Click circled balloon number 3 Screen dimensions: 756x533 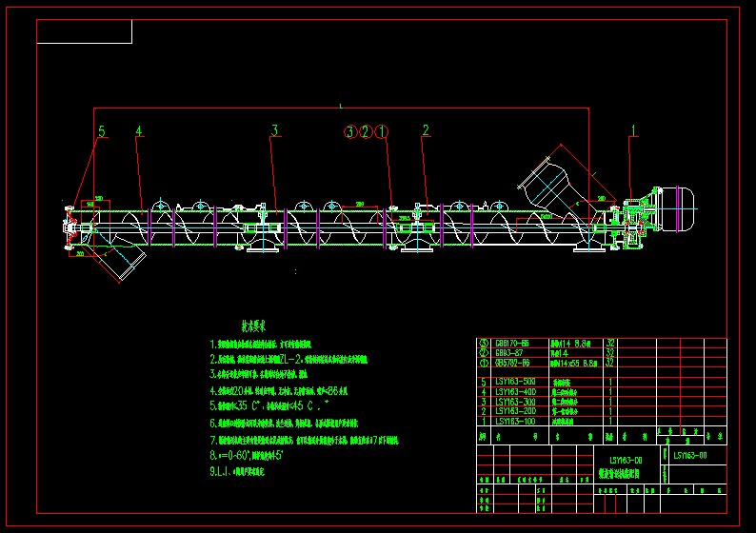pos(350,131)
